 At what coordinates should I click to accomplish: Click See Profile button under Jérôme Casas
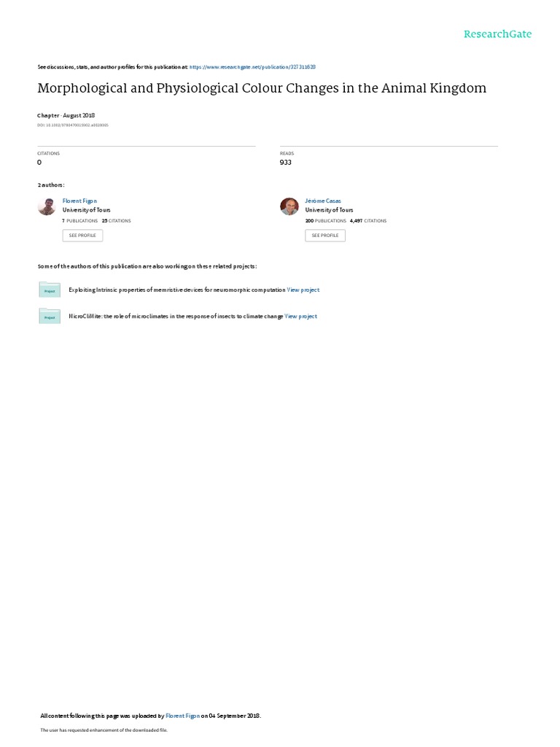pos(325,236)
